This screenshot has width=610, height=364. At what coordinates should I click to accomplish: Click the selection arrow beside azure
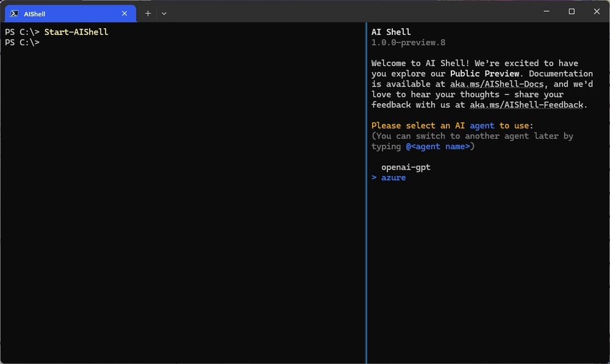pyautogui.click(x=375, y=177)
